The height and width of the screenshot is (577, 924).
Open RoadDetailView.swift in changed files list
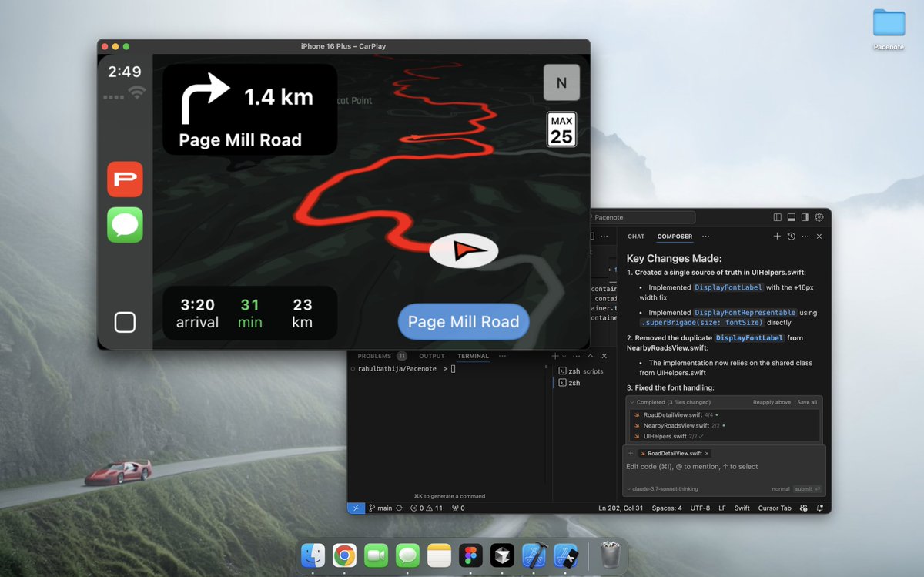tap(672, 414)
